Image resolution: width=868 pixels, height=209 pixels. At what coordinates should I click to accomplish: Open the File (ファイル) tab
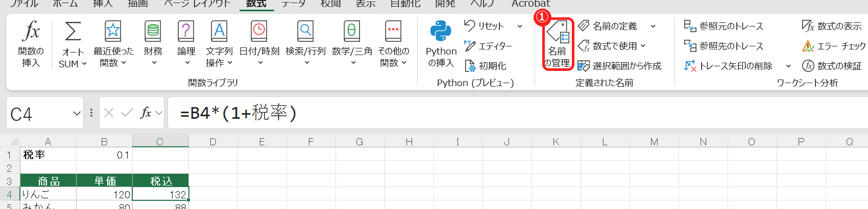[25, 4]
